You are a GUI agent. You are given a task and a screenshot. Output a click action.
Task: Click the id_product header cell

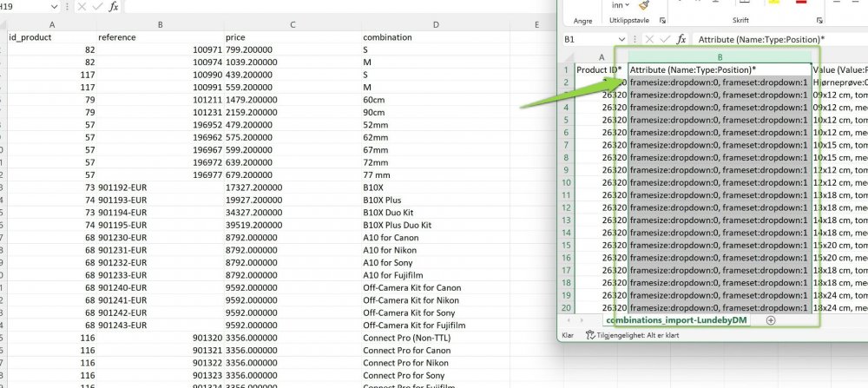click(52, 37)
